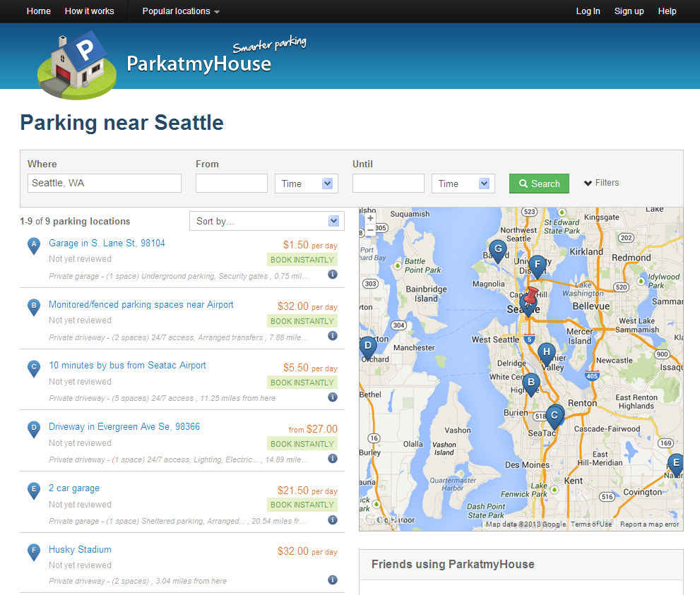
Task: Click map pin H near Rainier Valley
Action: 547,354
